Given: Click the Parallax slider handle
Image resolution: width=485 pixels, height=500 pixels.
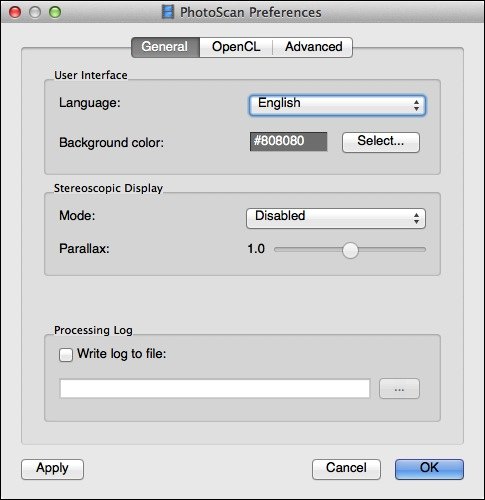Looking at the screenshot, I should tap(350, 250).
